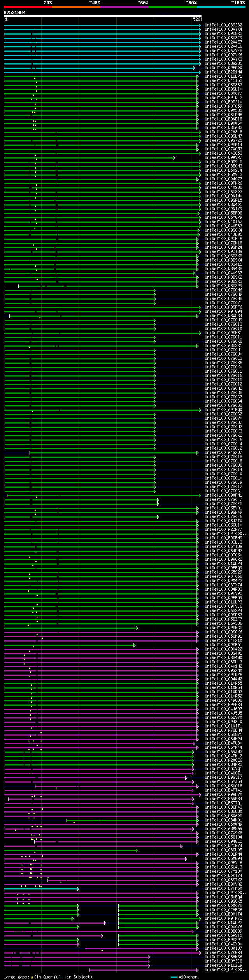Click the UniRef100_Q8RUL3 label
This screenshot has height=980, width=249.
point(223,662)
